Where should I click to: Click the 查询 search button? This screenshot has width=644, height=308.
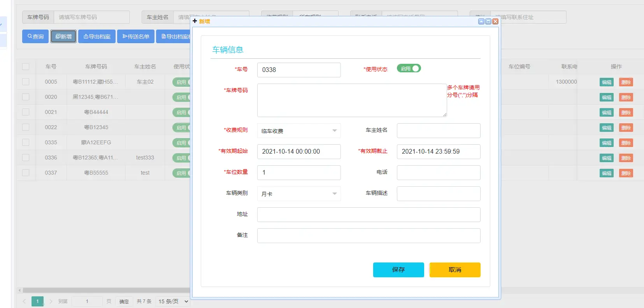click(35, 37)
